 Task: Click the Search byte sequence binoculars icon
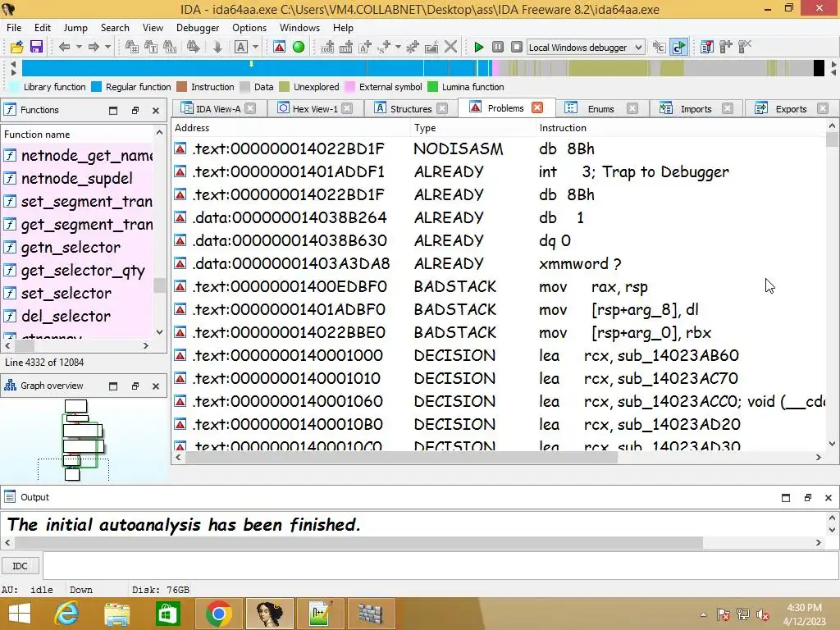pyautogui.click(x=170, y=47)
